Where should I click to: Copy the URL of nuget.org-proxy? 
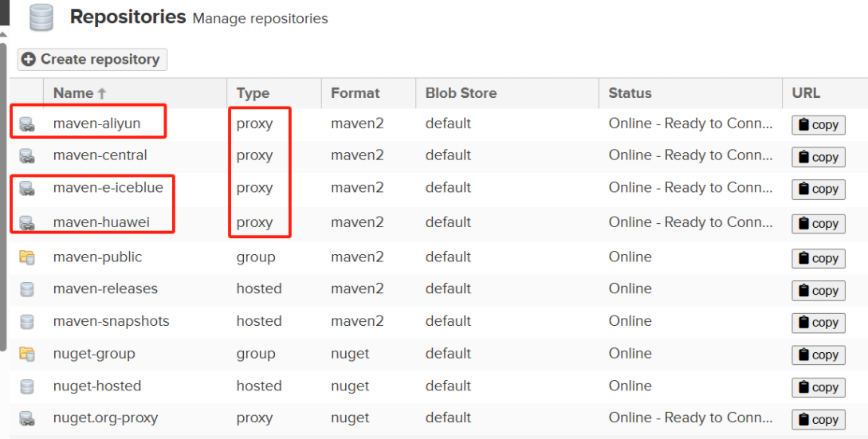[818, 419]
